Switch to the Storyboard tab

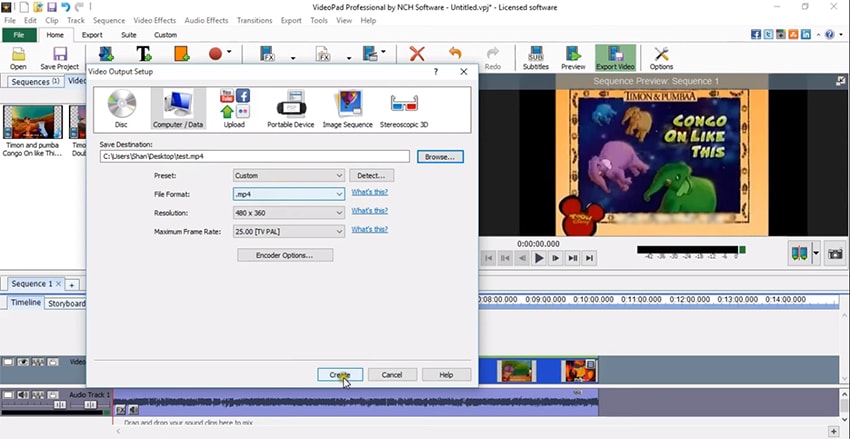coord(66,304)
